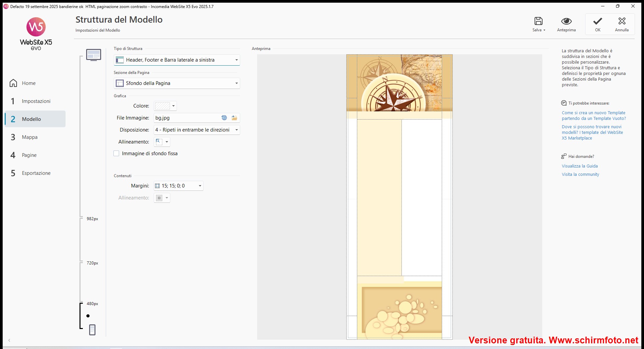The image size is (644, 349).
Task: Click the Salva save icon
Action: 538,21
